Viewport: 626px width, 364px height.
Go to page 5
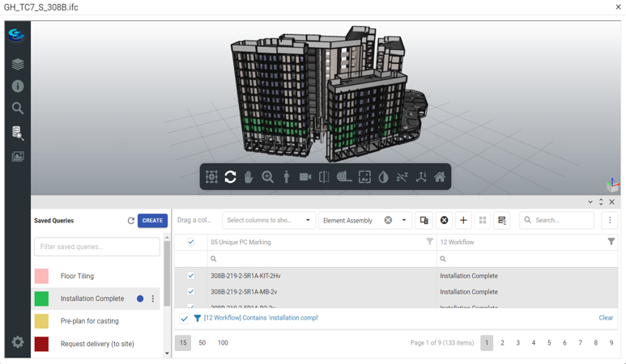(x=549, y=343)
